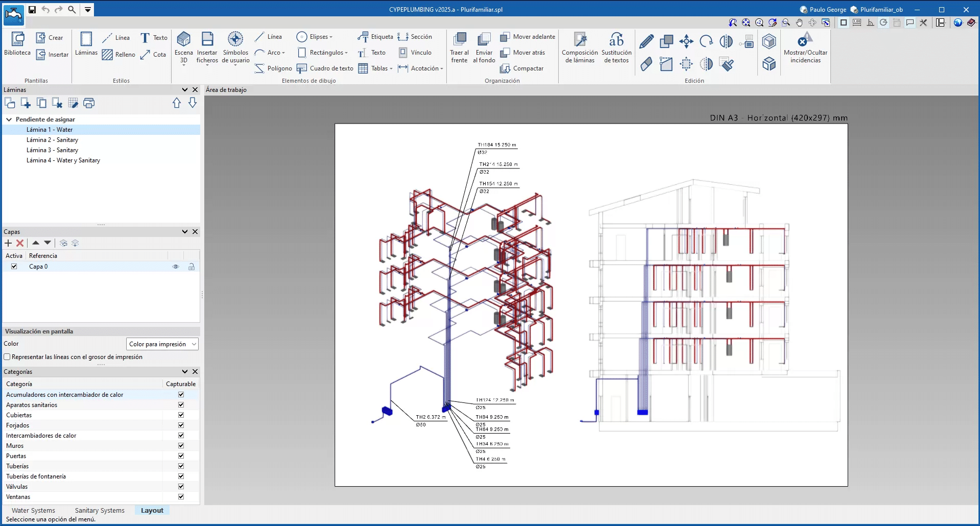Switch to the Sanitary Systems tab
980x526 pixels.
100,510
